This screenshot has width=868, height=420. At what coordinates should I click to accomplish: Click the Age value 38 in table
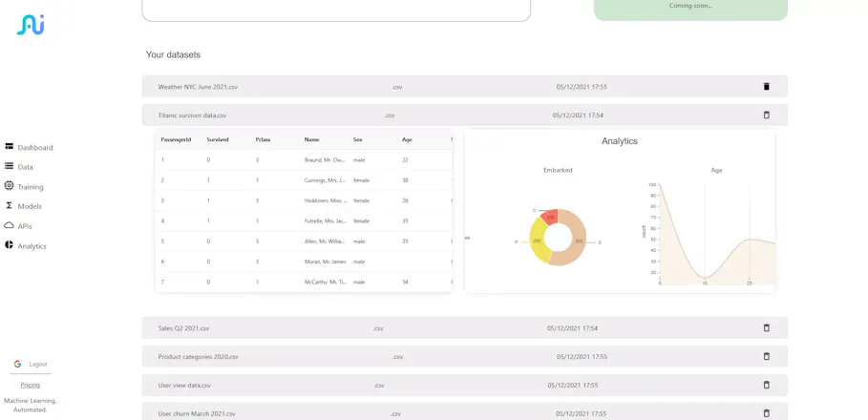tap(405, 180)
